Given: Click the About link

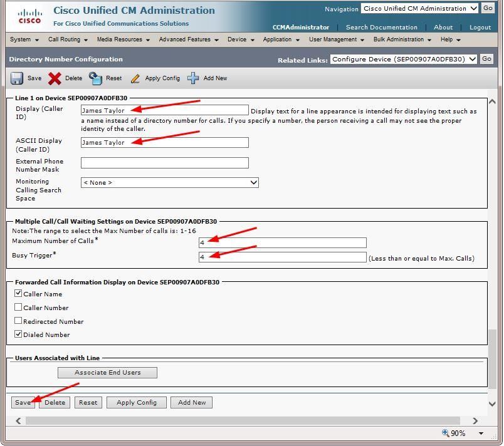Looking at the screenshot, I should [443, 28].
